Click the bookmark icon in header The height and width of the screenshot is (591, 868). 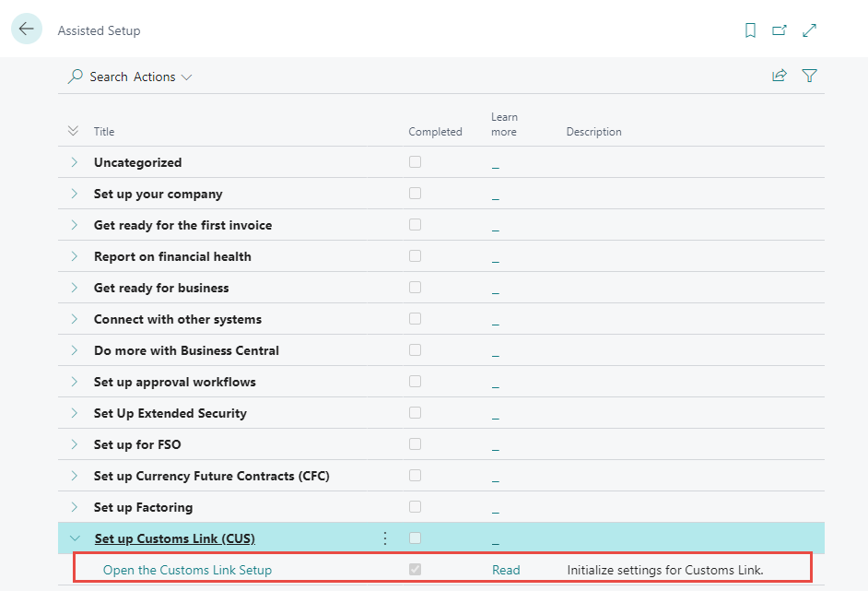pos(750,30)
